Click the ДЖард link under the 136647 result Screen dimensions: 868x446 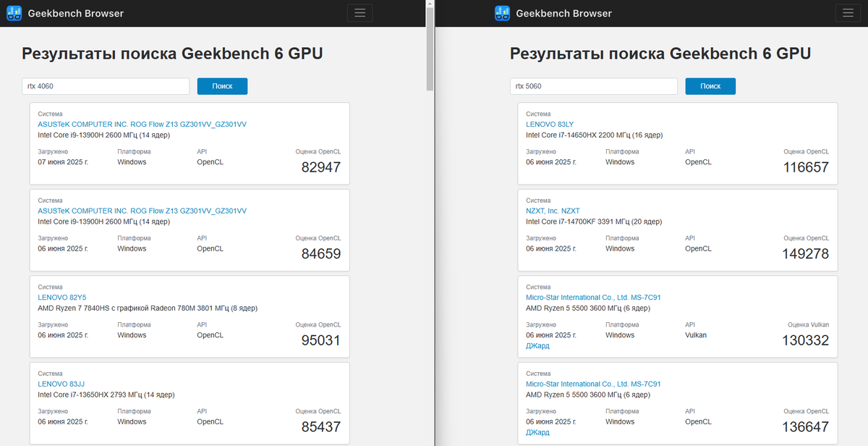(x=537, y=432)
